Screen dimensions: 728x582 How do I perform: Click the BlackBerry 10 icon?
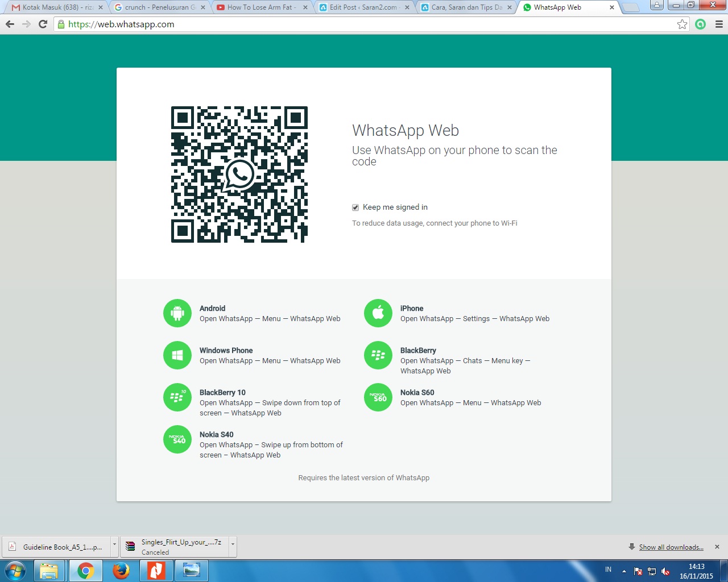click(x=177, y=397)
